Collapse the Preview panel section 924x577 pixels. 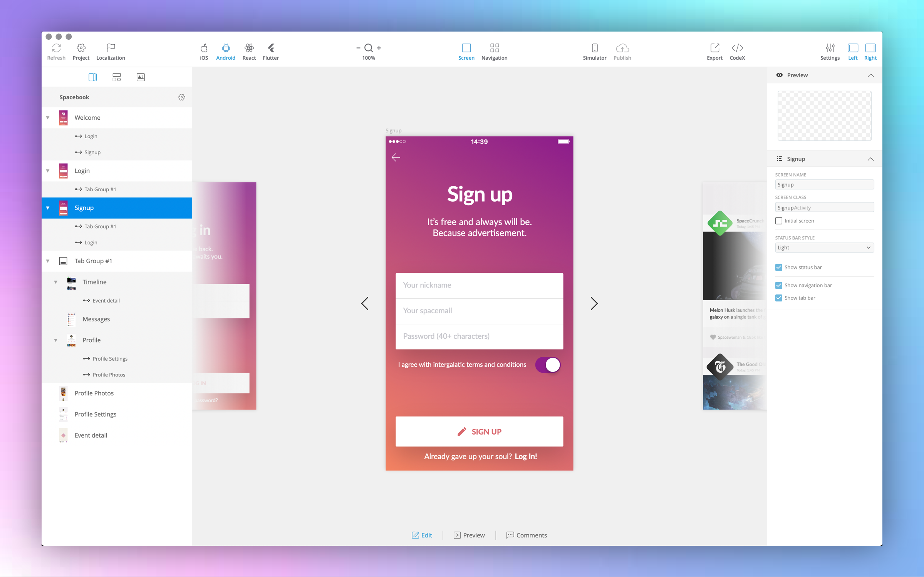pos(870,75)
